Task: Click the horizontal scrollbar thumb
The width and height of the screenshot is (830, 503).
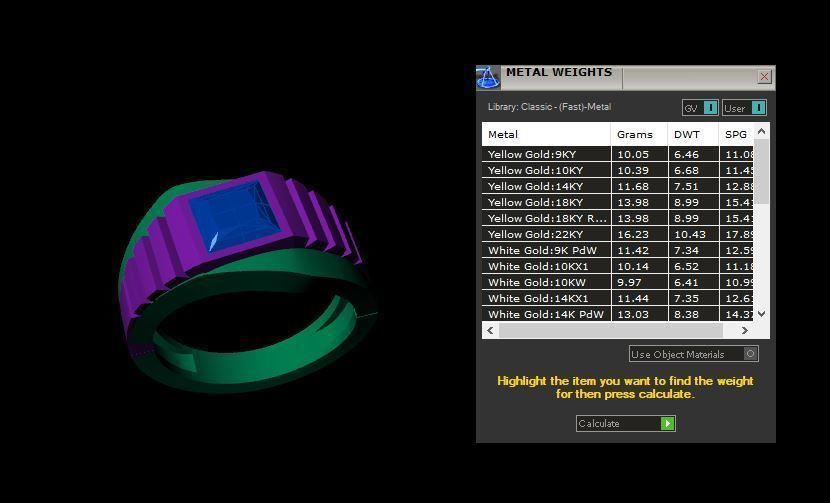Action: click(x=611, y=330)
